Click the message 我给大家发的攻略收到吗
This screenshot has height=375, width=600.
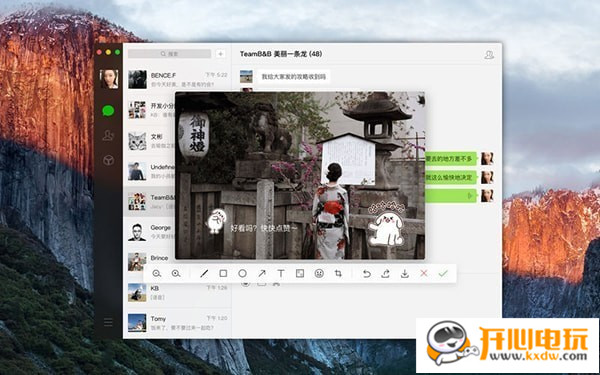click(293, 77)
